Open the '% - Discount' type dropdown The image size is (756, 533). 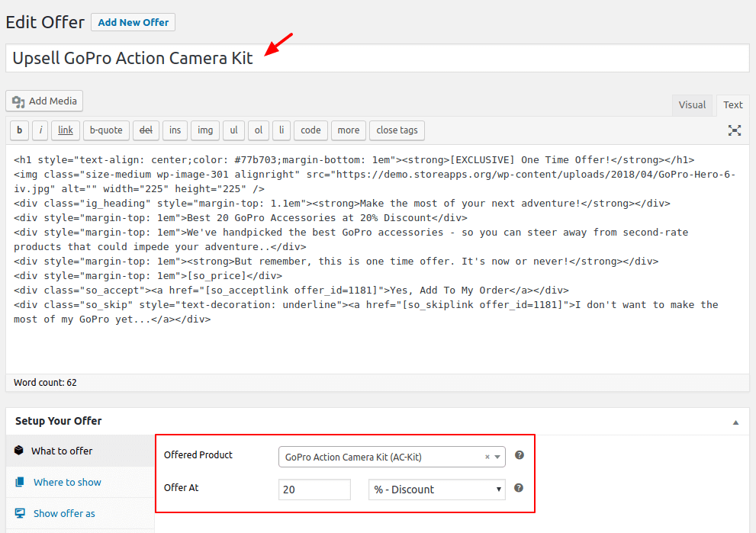[x=436, y=490]
